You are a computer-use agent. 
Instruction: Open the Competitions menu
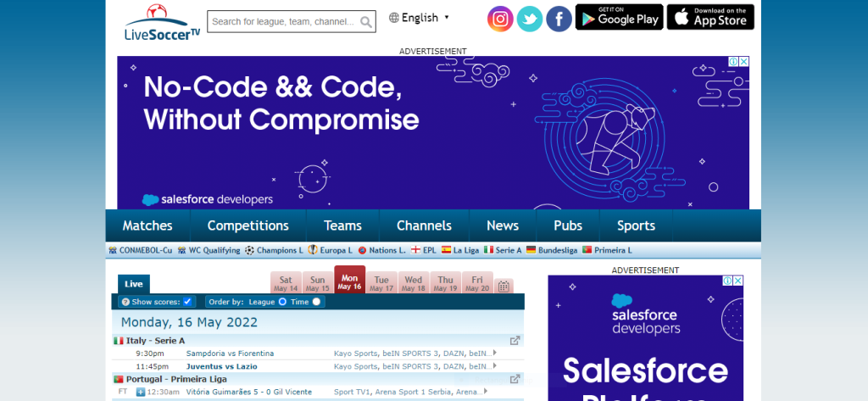pyautogui.click(x=248, y=226)
